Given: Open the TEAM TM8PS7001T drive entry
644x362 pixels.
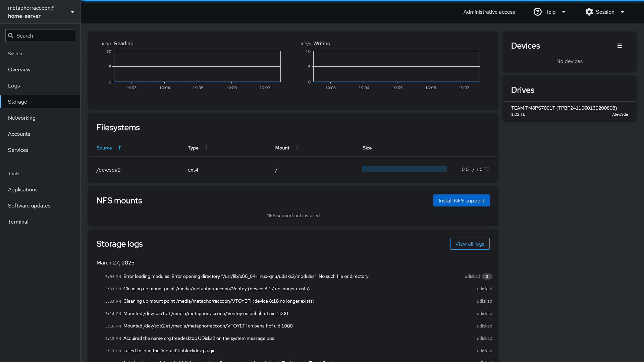Looking at the screenshot, I should tap(569, 111).
